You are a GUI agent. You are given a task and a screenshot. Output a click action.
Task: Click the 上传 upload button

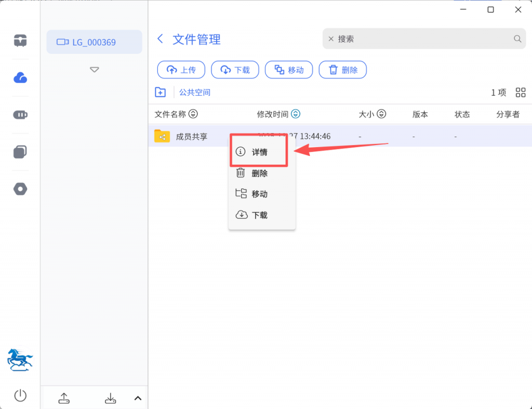[x=181, y=70]
